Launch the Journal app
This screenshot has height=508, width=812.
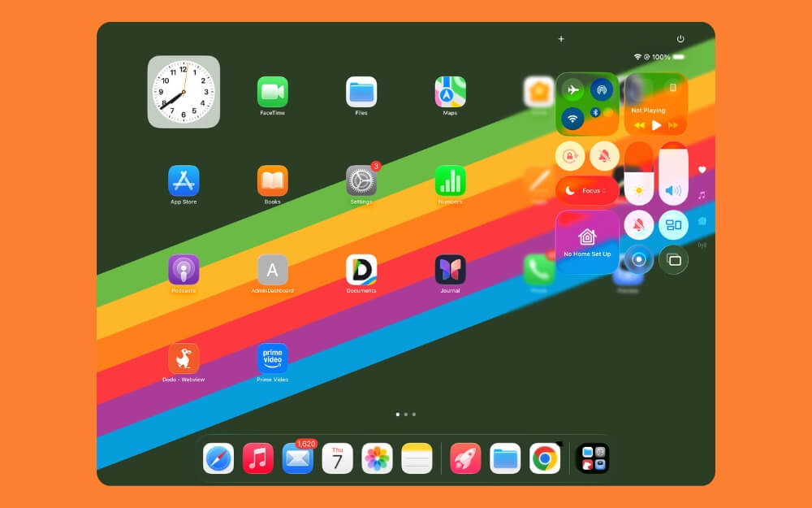pos(450,270)
